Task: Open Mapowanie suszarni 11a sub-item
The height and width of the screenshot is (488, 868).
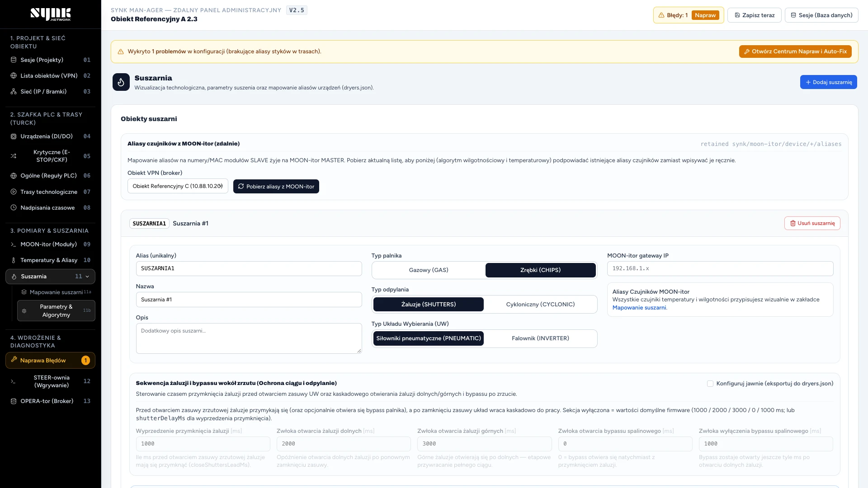Action: pyautogui.click(x=56, y=292)
